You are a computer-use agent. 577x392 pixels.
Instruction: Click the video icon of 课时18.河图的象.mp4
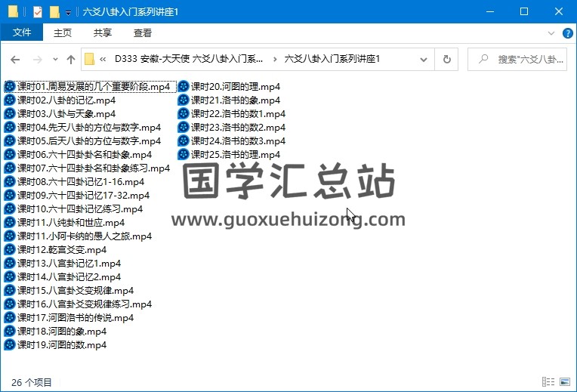[x=10, y=332]
